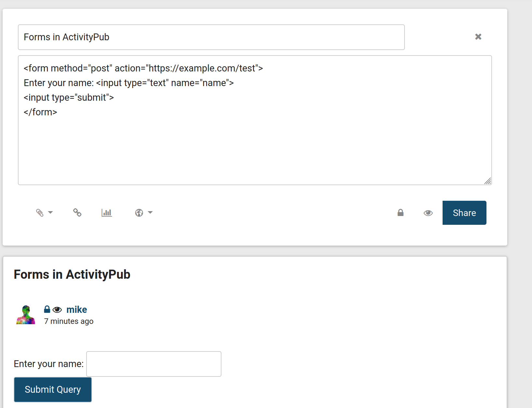Toggle the eye preview icon beside Share

coord(428,213)
